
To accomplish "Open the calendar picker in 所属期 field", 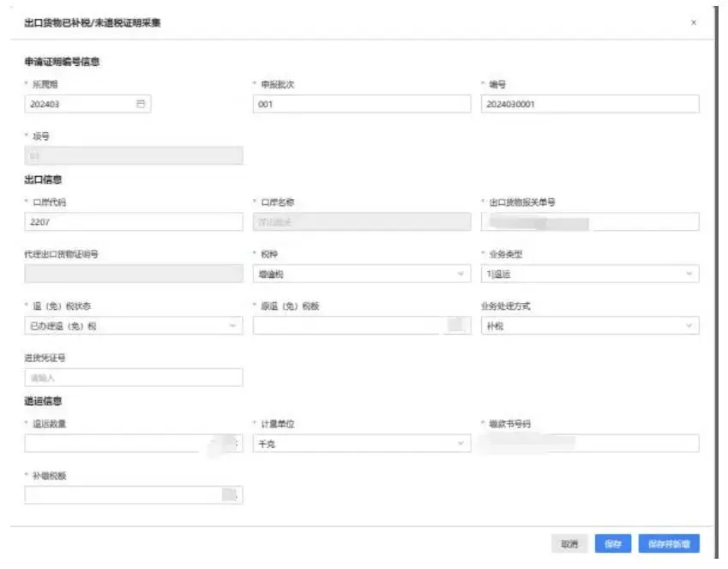I will 141,104.
